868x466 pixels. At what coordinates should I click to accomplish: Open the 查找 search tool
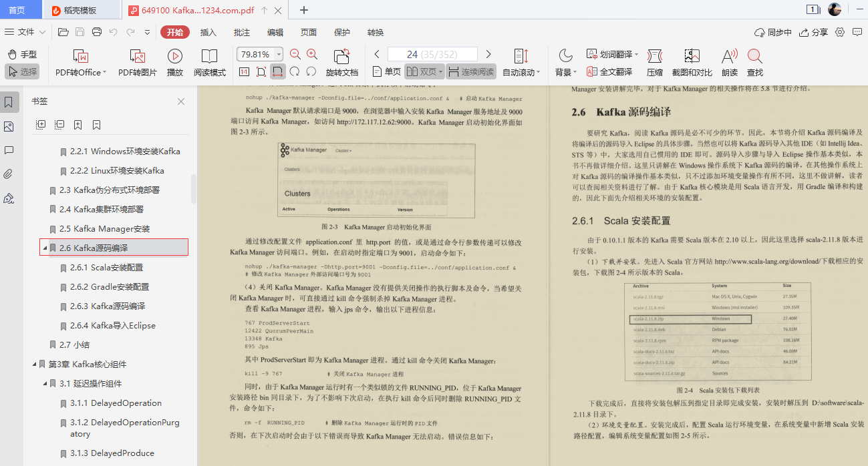[756, 62]
